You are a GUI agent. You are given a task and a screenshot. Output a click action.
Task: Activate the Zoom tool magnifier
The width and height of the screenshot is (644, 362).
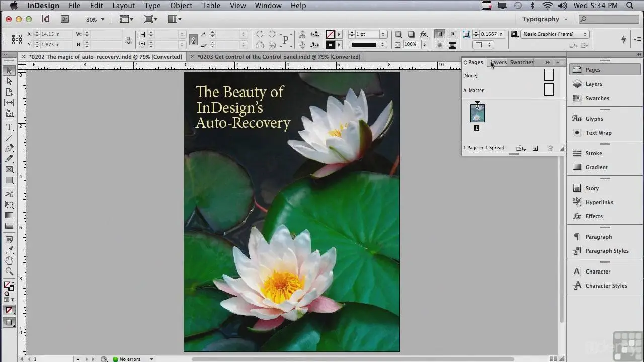[9, 271]
